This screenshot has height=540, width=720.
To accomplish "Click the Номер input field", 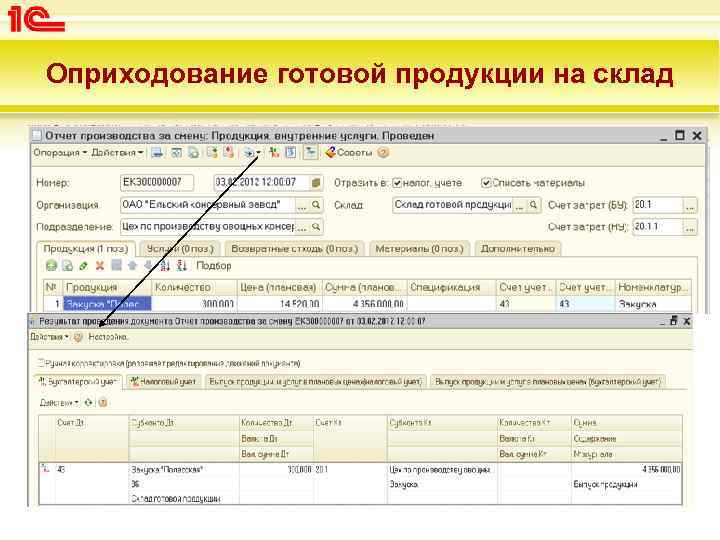I will (x=157, y=182).
